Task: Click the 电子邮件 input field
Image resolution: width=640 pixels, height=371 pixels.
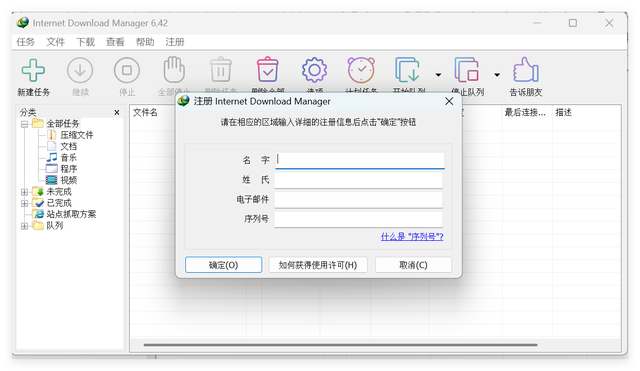Action: click(x=358, y=200)
